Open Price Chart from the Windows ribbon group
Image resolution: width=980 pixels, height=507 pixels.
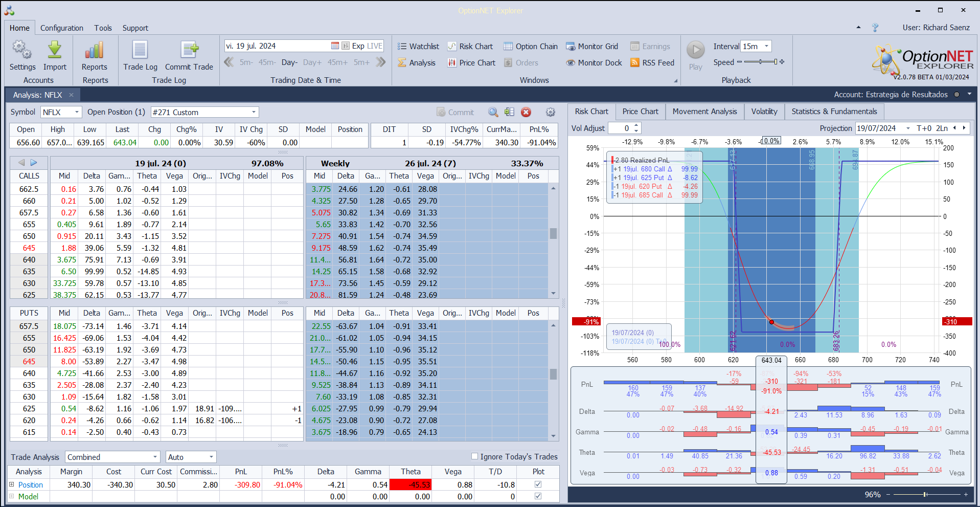471,63
